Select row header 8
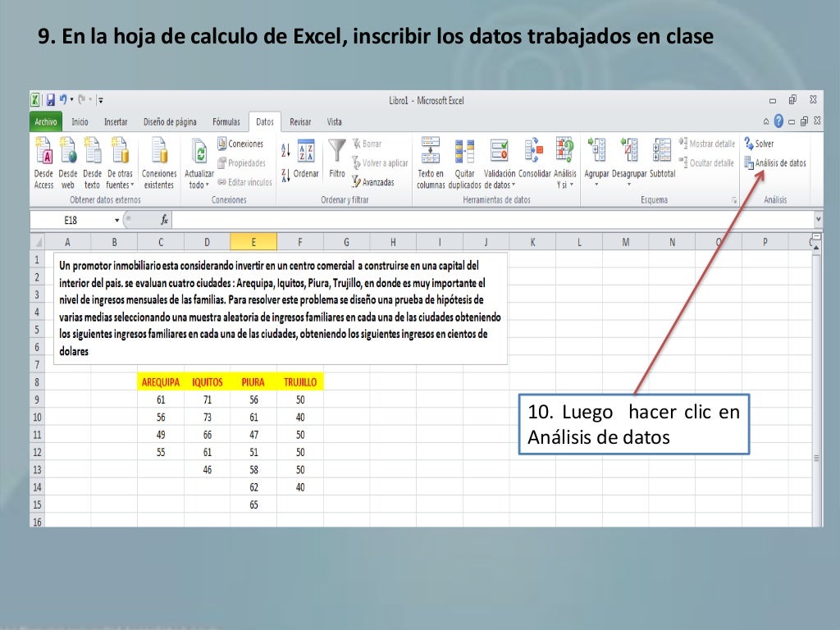This screenshot has height=630, width=840. pos(37,382)
